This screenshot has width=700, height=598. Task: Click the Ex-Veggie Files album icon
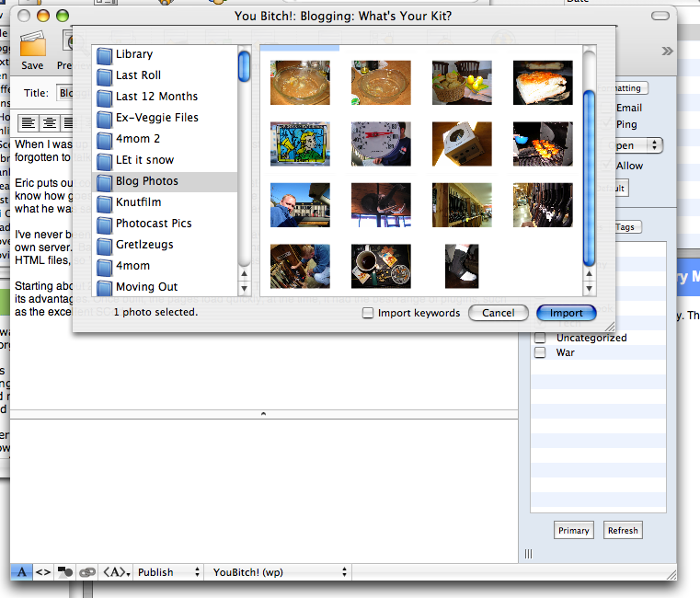point(105,120)
